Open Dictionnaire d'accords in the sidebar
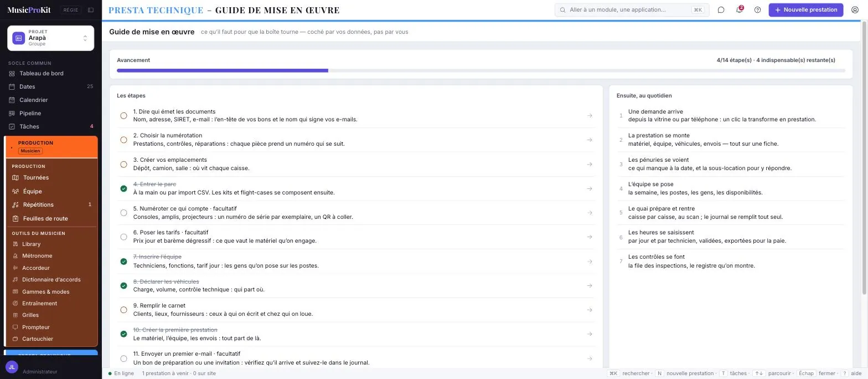Image resolution: width=868 pixels, height=379 pixels. (x=51, y=280)
